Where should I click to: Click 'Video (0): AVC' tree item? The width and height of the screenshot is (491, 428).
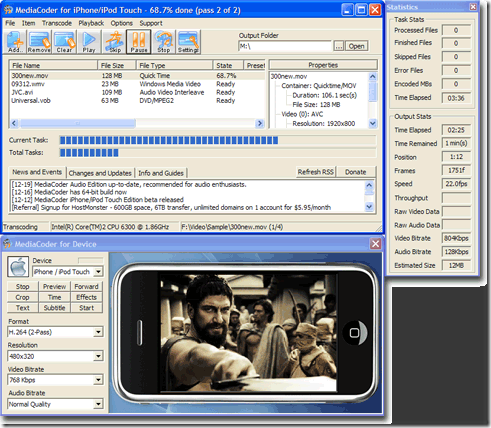[302, 114]
